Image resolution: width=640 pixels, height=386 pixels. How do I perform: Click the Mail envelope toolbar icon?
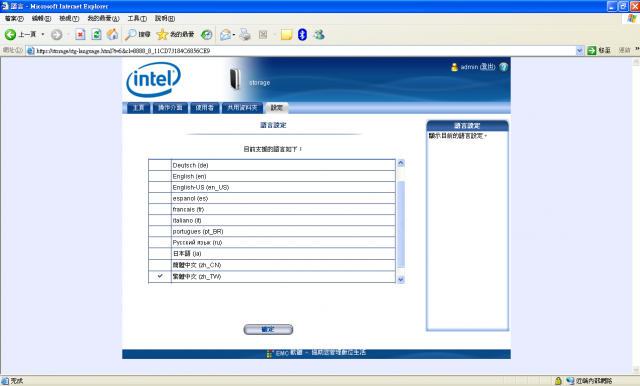point(225,35)
